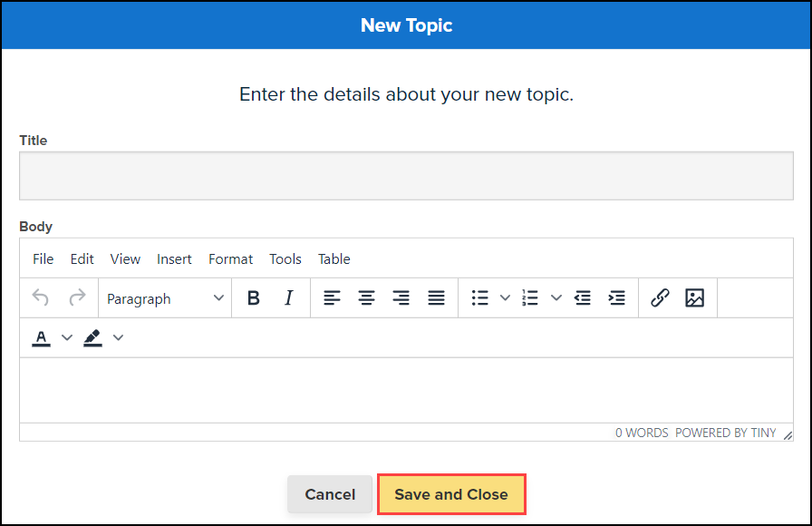Insert a bullet list
Viewport: 812px width, 526px height.
coord(480,297)
